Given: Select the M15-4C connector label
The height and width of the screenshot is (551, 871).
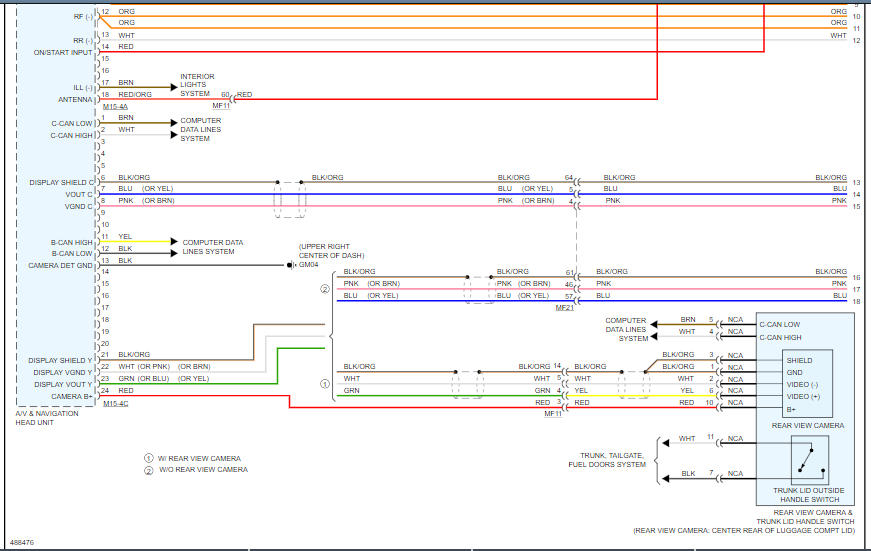Looking at the screenshot, I should [116, 404].
